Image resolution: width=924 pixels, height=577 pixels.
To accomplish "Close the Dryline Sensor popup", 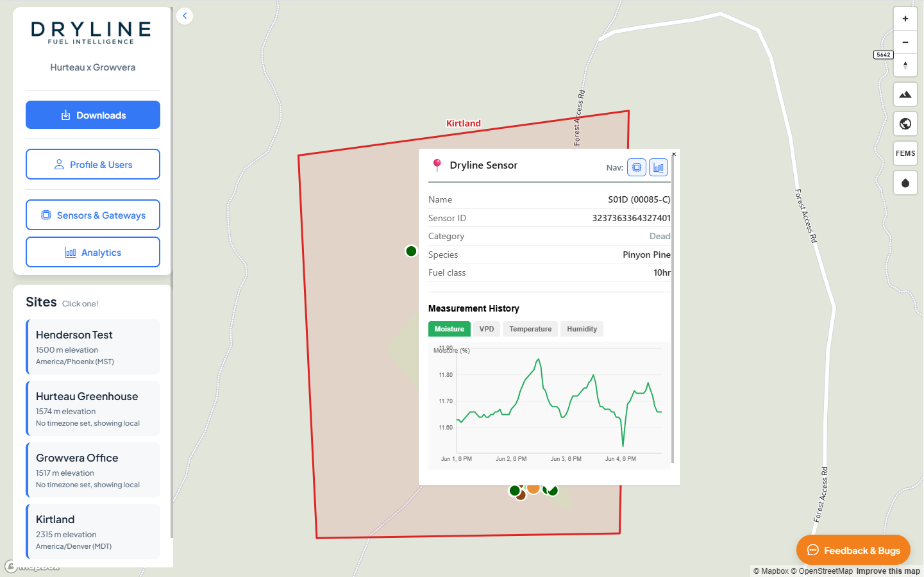I will (x=674, y=154).
